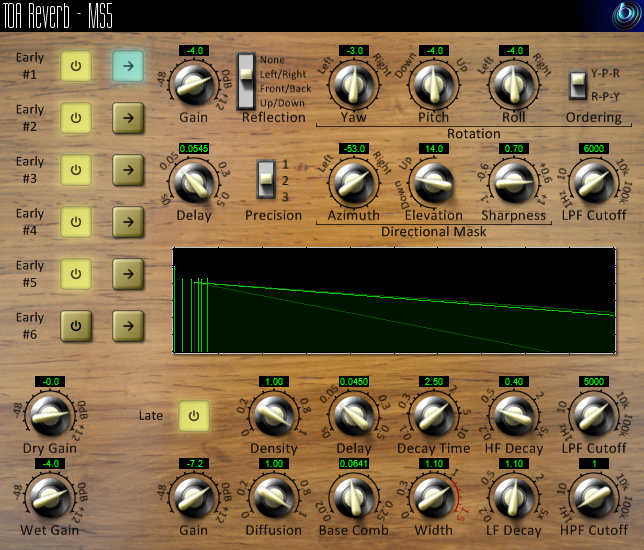Click the early Delay value field 0.0545
This screenshot has width=644, height=550.
pyautogui.click(x=194, y=148)
